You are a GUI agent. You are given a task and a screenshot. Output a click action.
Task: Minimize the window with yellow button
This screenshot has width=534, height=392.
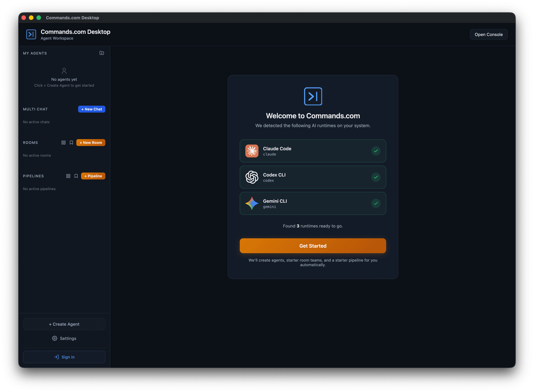(31, 18)
